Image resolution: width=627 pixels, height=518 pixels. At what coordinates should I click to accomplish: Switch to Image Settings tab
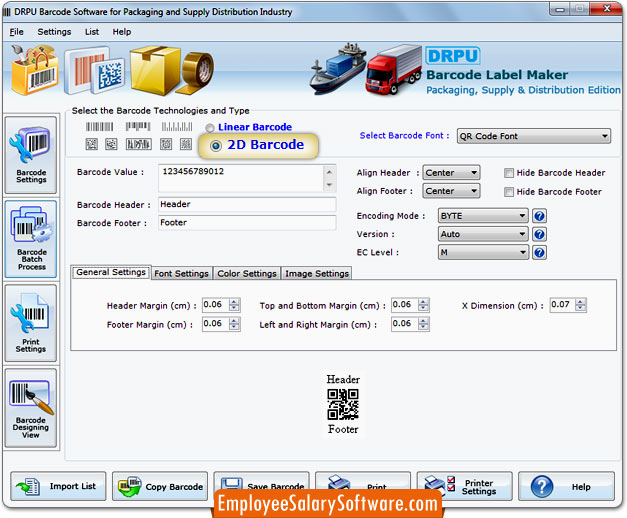point(317,274)
